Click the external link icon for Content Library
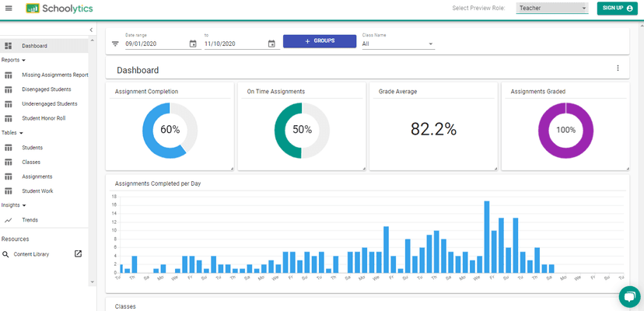This screenshot has width=644, height=311. click(x=78, y=254)
